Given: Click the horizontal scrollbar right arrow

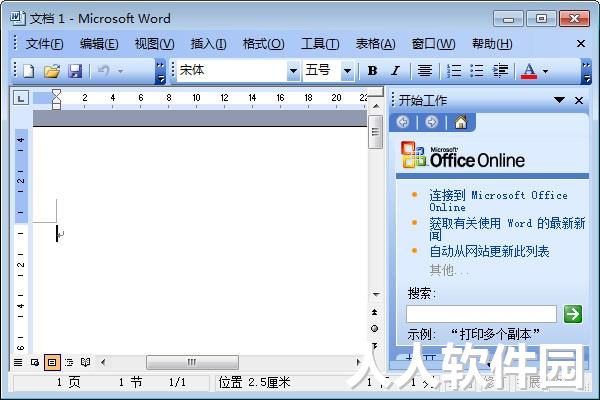Looking at the screenshot, I should coord(358,362).
